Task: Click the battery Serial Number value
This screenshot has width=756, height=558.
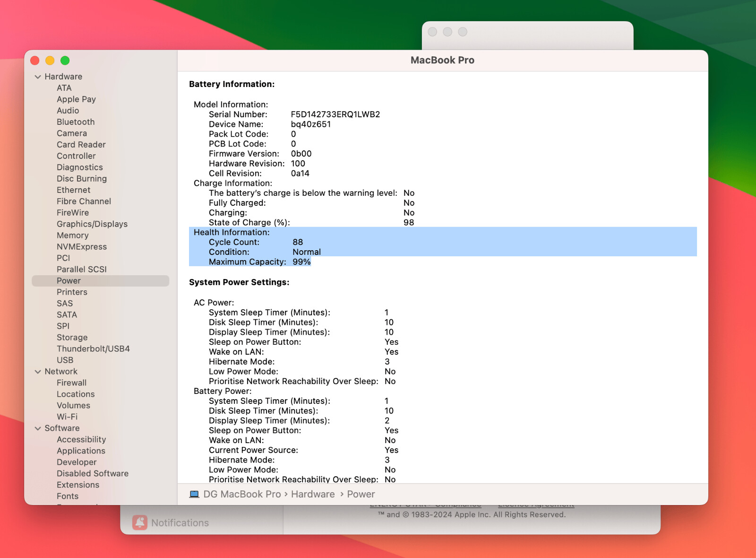Action: (x=335, y=114)
